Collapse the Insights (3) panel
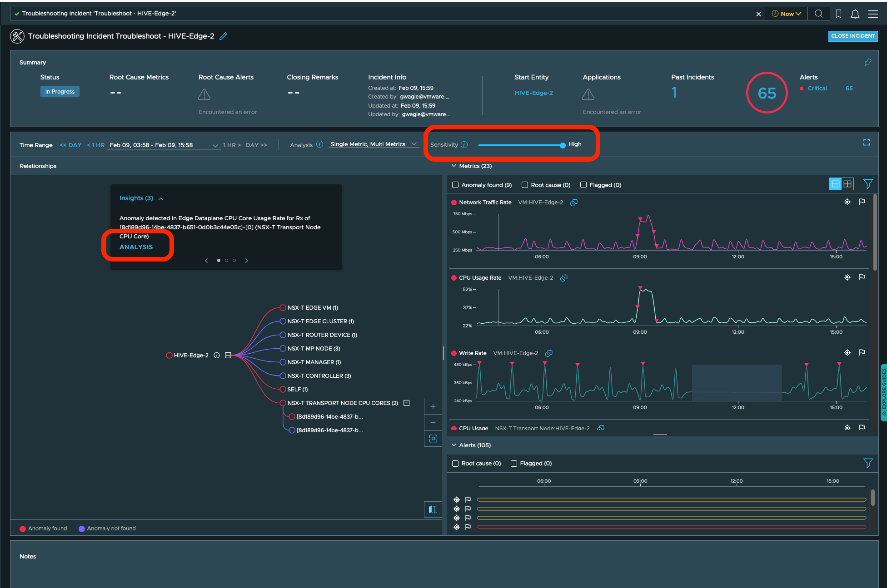 (x=161, y=199)
